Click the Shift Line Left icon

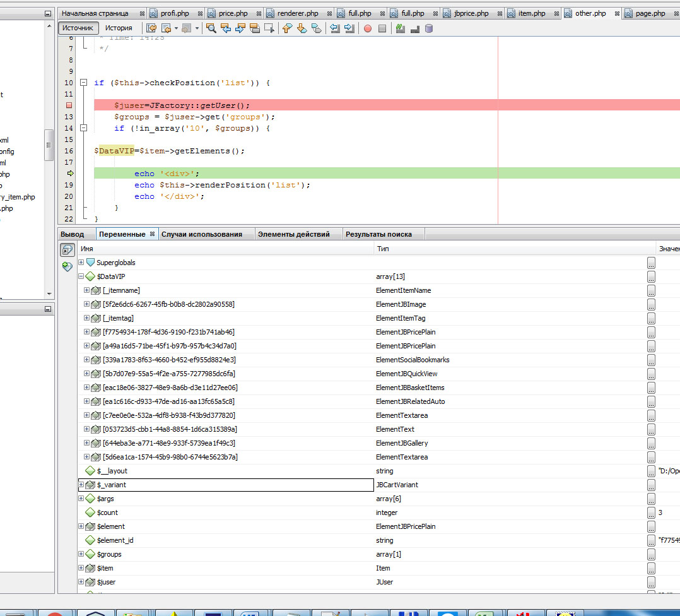coord(335,28)
